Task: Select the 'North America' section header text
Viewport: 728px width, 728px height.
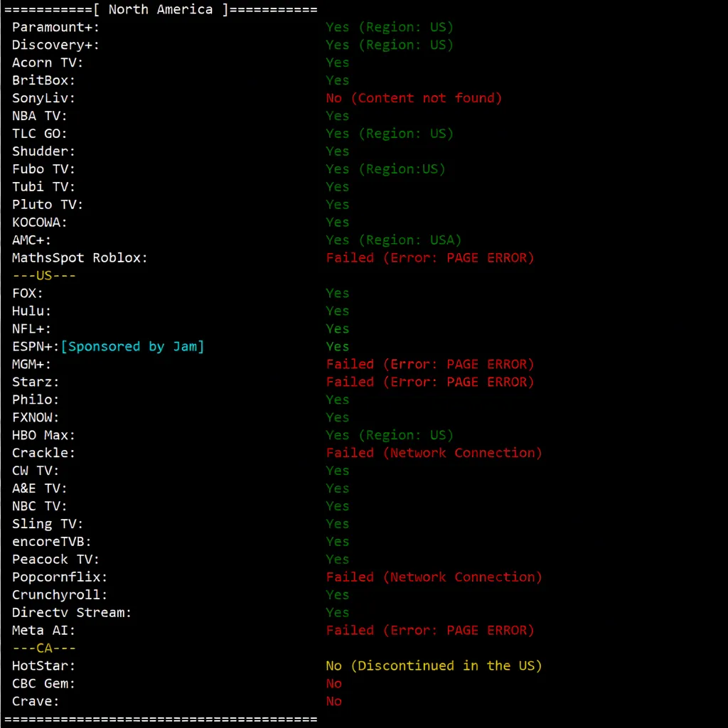Action: tap(160, 9)
